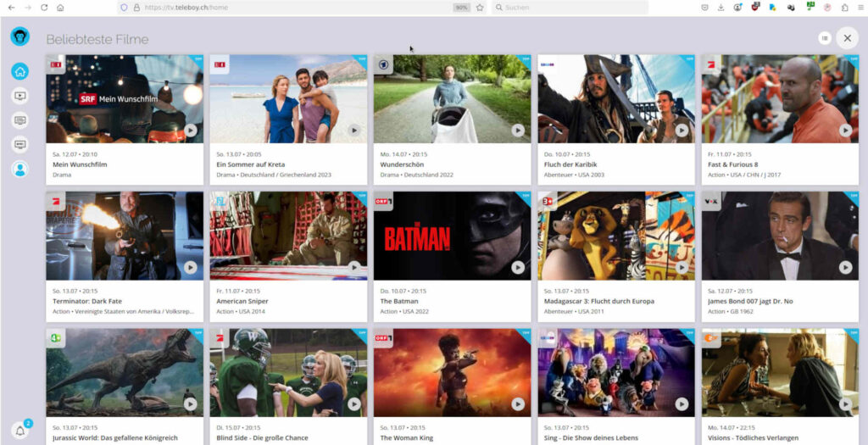This screenshot has width=868, height=445.
Task: Click 'James Bond 007 jagt Dr. No' title
Action: pyautogui.click(x=750, y=301)
